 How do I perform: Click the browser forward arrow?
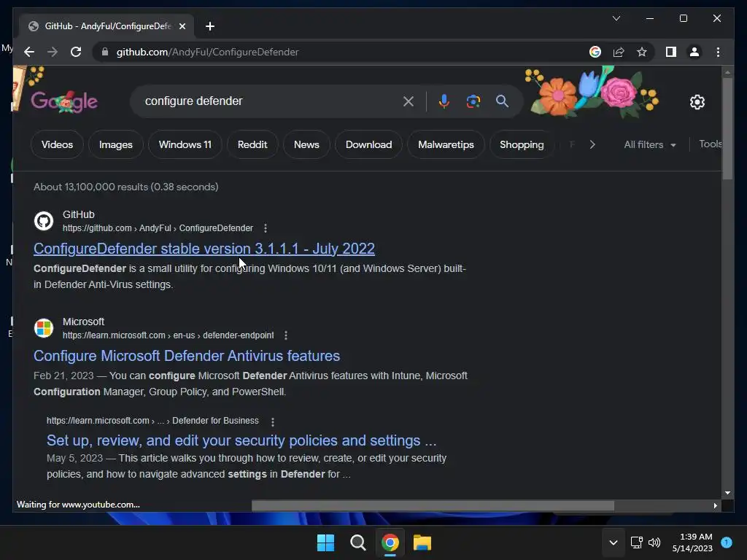click(x=53, y=52)
